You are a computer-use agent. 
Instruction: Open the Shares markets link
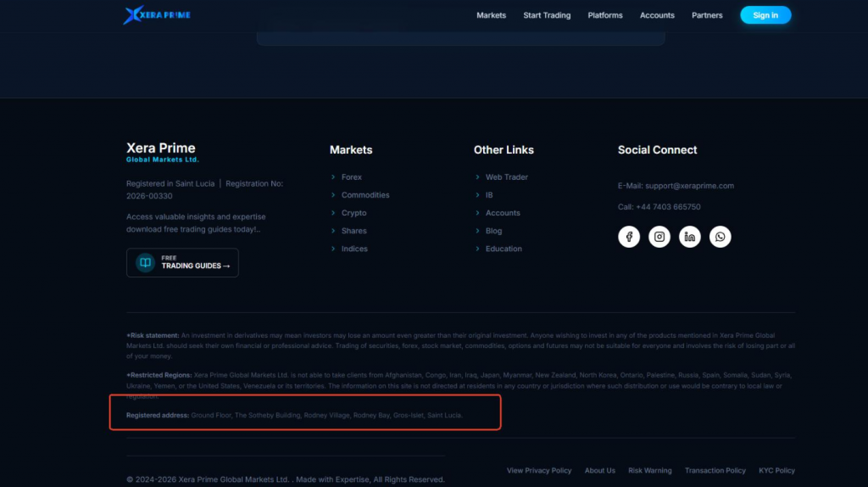[x=353, y=231]
